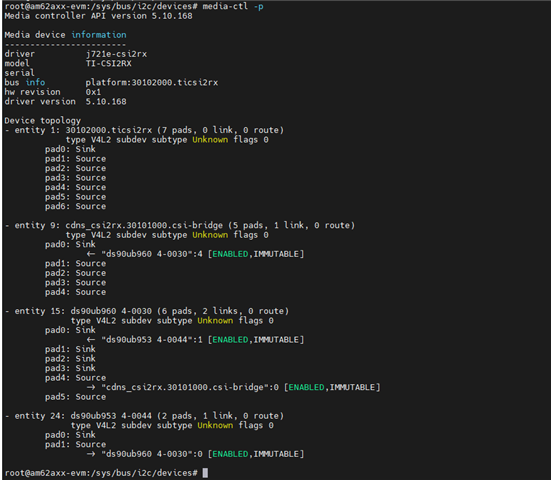The width and height of the screenshot is (551, 480).
Task: Click the left arrow before "ds90ub953 4-0044":1
Action: 91,339
